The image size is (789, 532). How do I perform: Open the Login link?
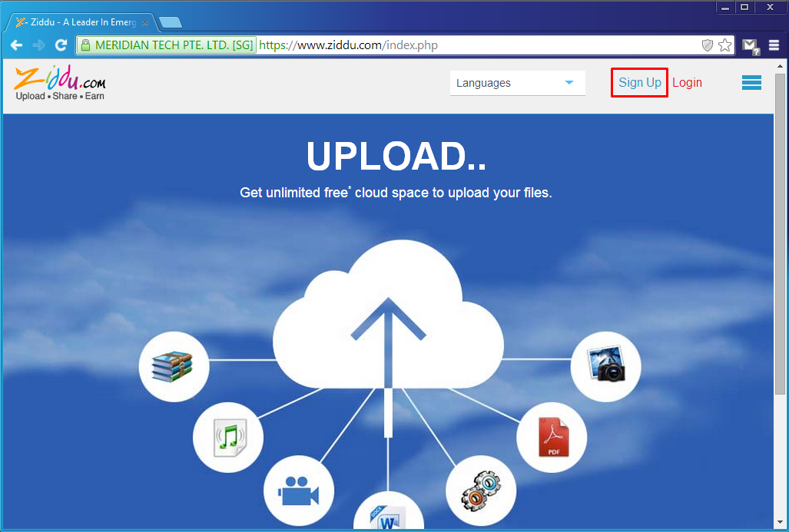pyautogui.click(x=687, y=82)
